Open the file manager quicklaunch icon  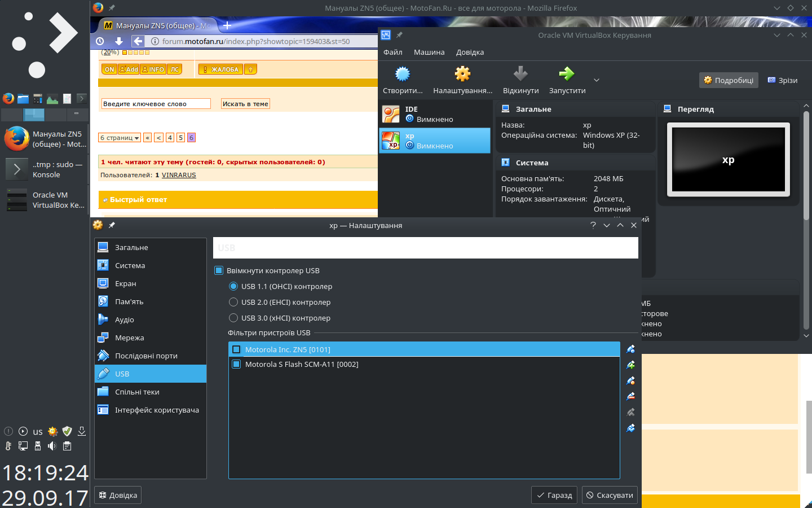click(x=23, y=98)
